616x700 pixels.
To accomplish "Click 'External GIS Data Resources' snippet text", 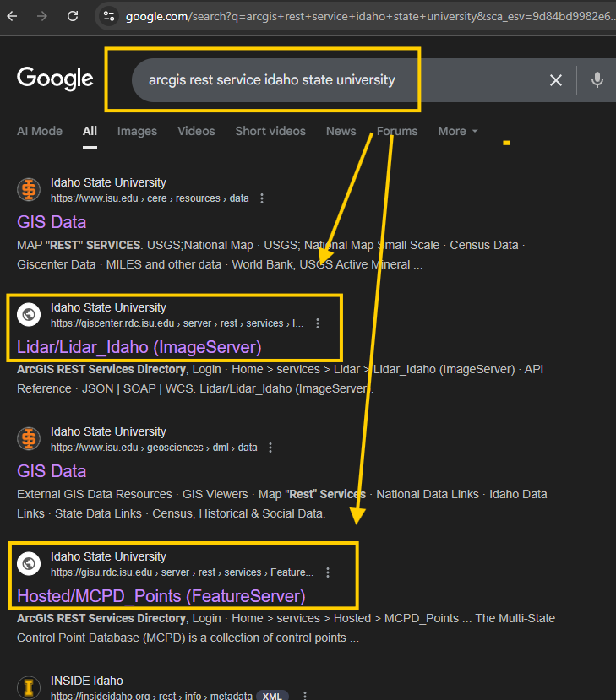I will [x=95, y=494].
